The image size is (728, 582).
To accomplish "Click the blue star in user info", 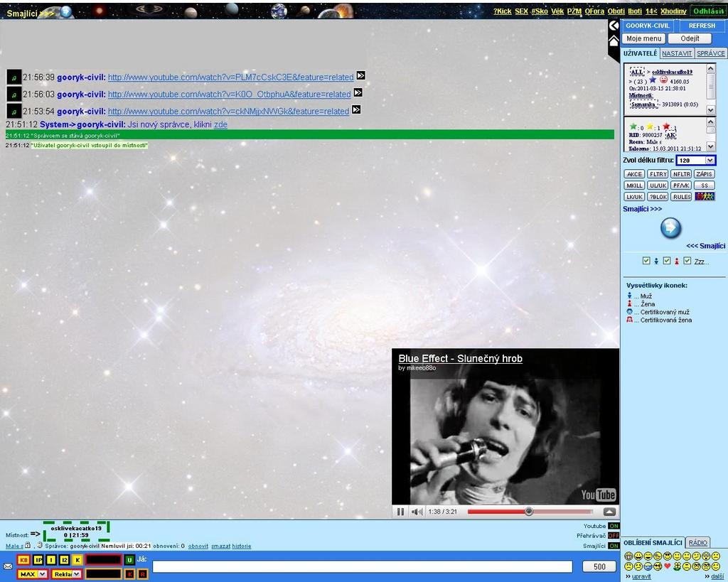I will pos(653,80).
